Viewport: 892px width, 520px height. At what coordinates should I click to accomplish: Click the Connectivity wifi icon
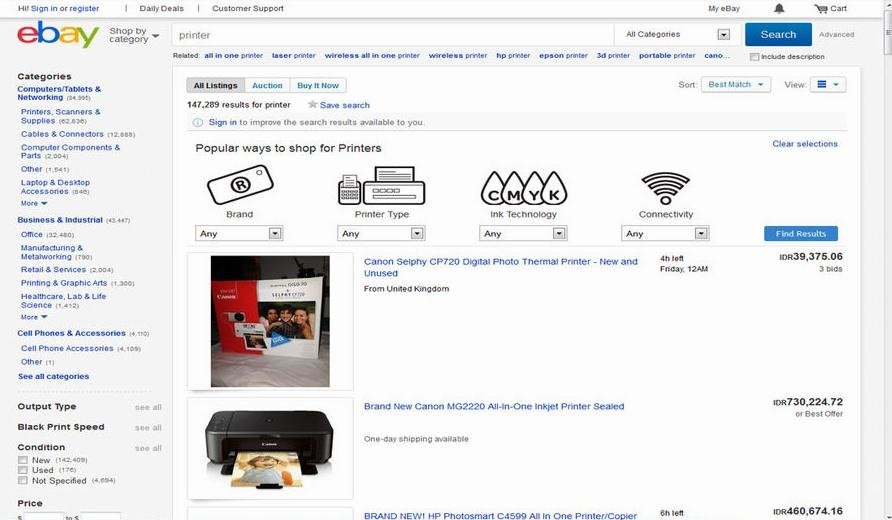click(x=666, y=188)
